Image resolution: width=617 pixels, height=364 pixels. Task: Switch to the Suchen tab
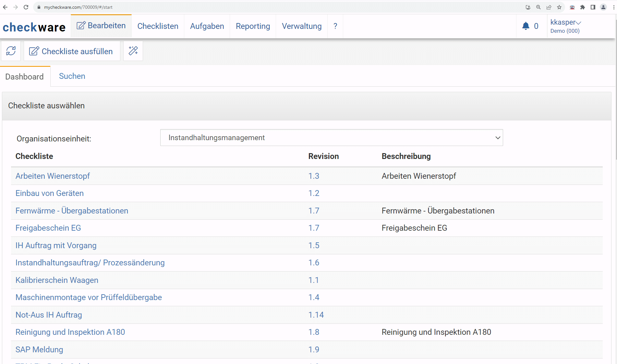click(x=72, y=76)
